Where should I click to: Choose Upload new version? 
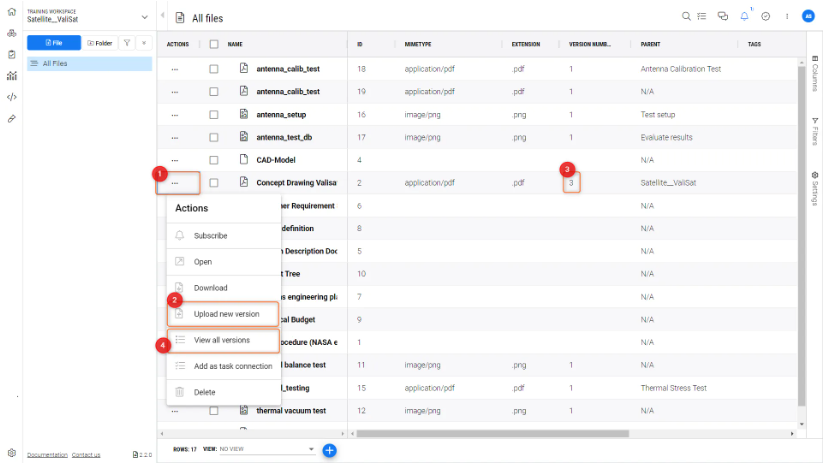click(224, 314)
